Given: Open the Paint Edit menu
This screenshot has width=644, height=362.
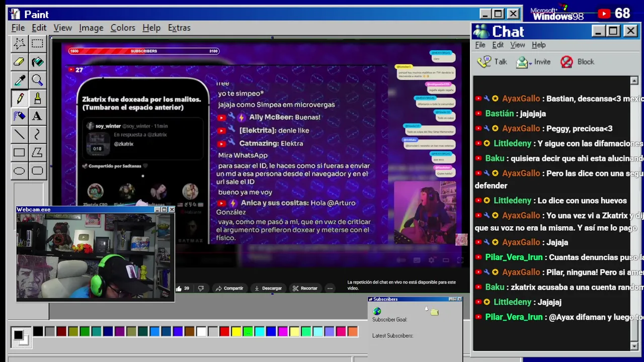Looking at the screenshot, I should tap(39, 28).
